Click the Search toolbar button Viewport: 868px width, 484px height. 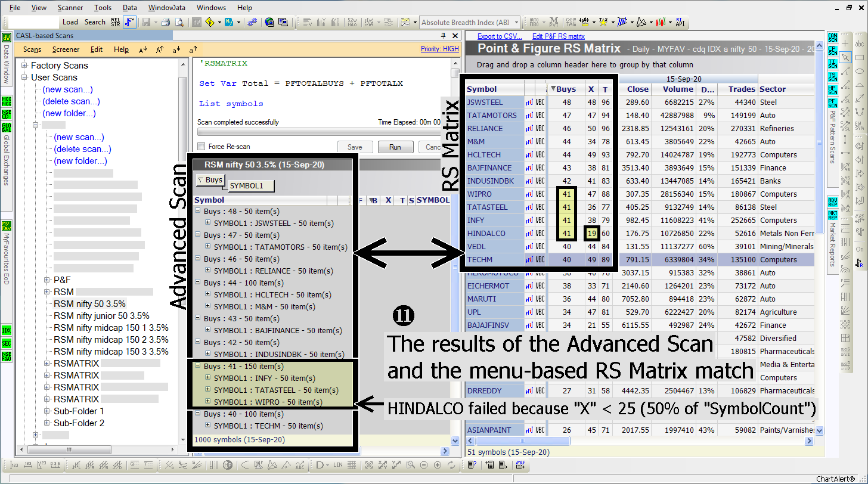click(95, 22)
